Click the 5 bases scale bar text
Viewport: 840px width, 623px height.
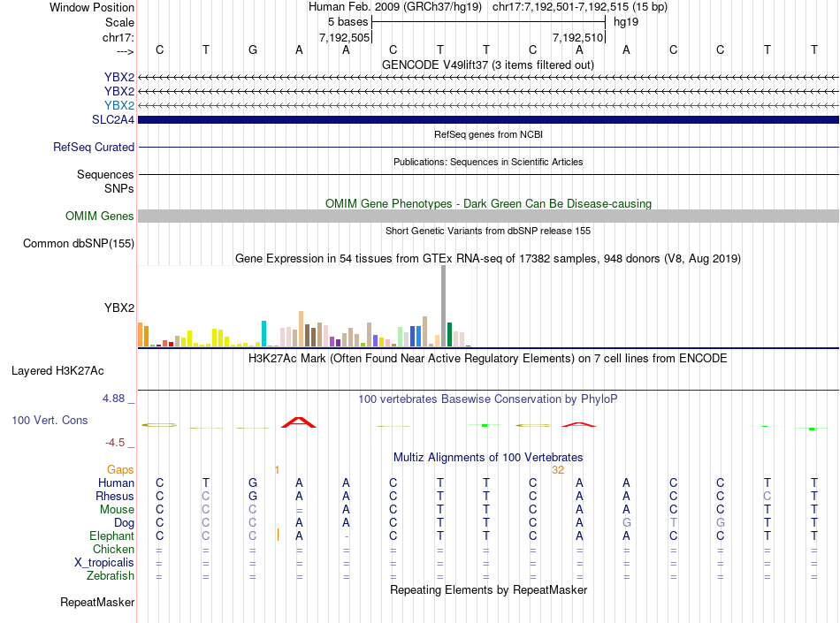(347, 22)
